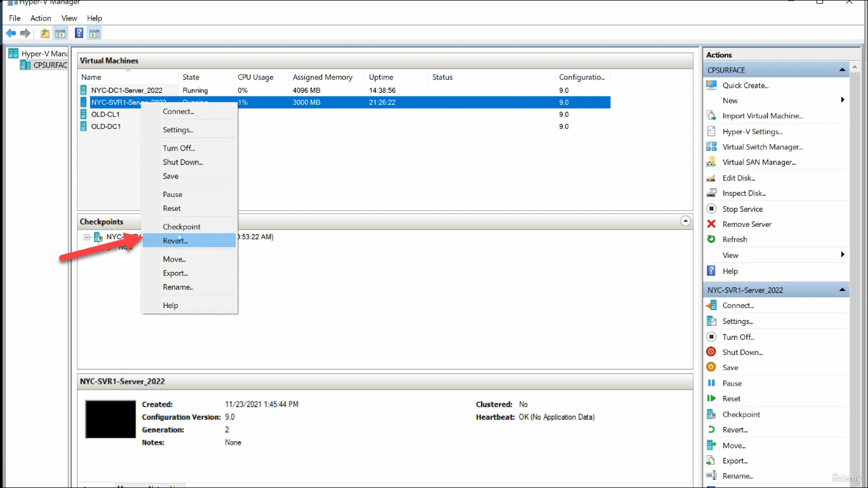
Task: Choose Turn Off... in the context menu
Action: (189, 148)
